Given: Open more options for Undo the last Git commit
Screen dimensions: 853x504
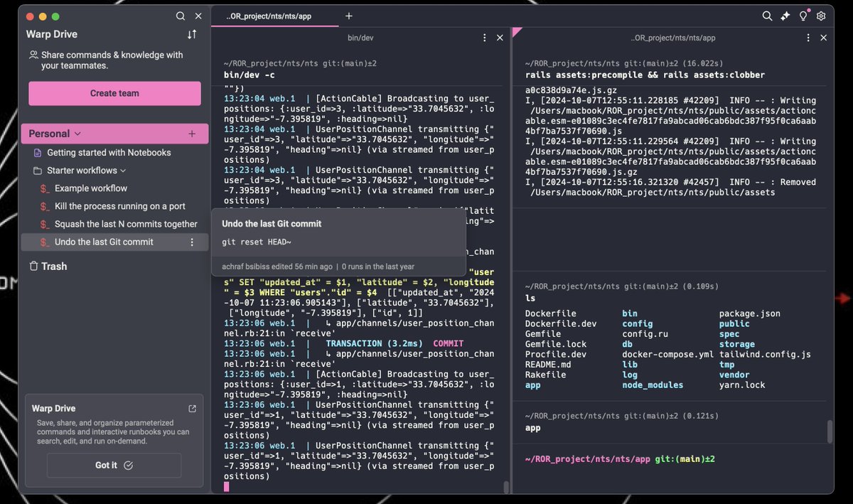Looking at the screenshot, I should (x=191, y=242).
